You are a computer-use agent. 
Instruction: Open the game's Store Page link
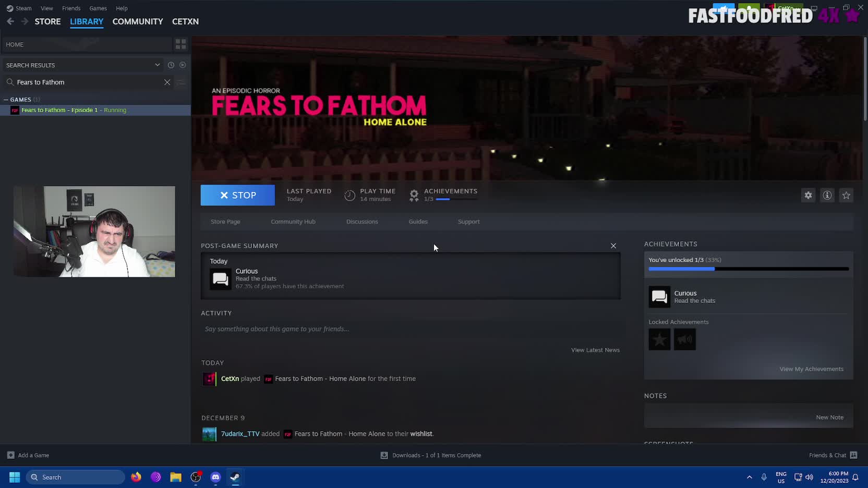click(x=225, y=222)
